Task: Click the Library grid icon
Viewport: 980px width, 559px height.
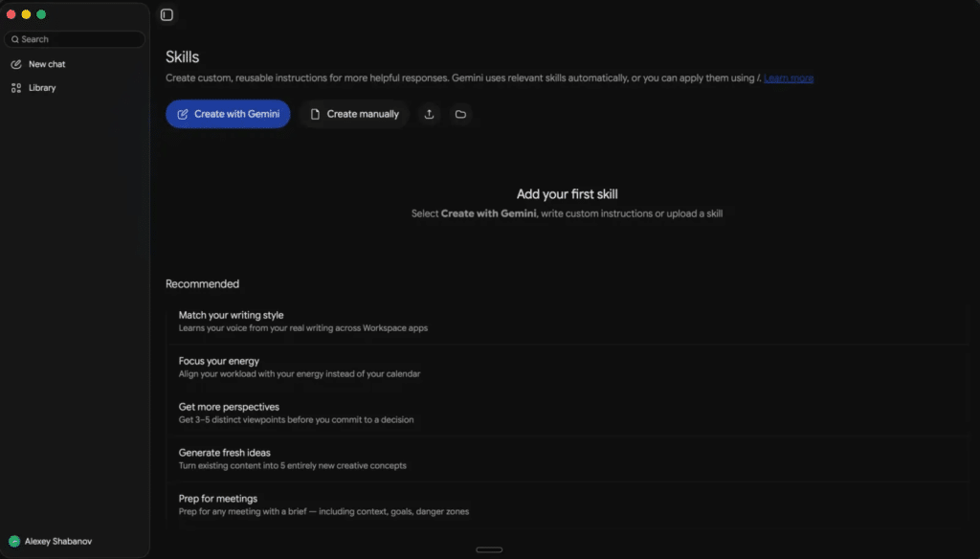Action: (16, 88)
